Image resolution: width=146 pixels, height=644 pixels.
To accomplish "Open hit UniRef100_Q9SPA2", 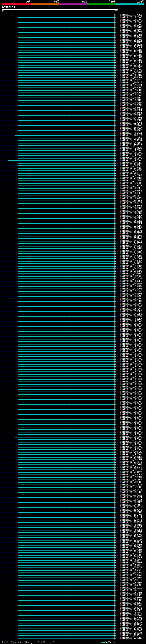I will (131, 35).
